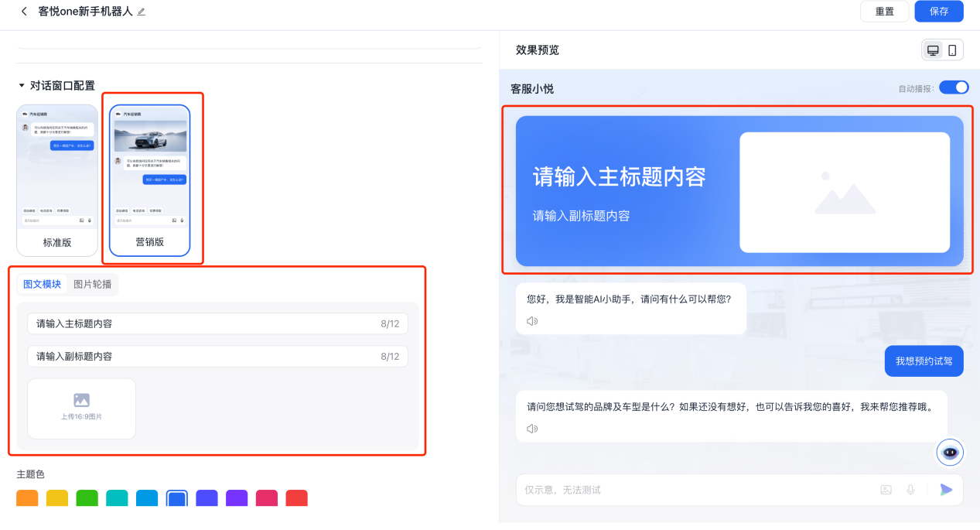Screen dimensions: 980x530
Task: Play the greeting message via its speaker icon
Action: [x=531, y=320]
